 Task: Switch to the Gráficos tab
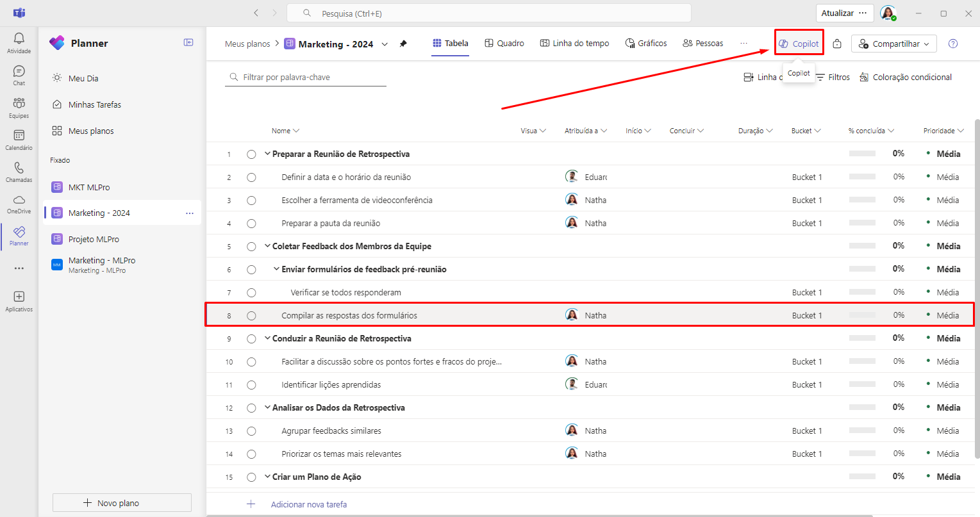[646, 43]
